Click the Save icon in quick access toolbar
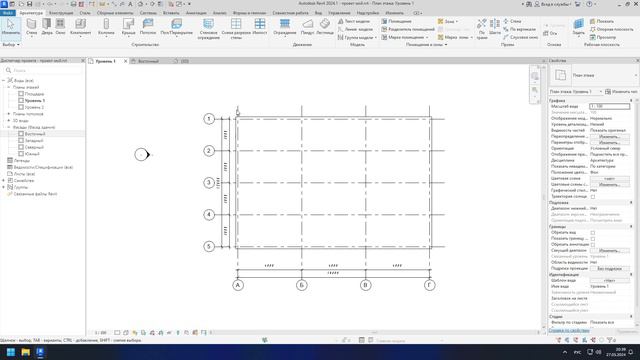Viewport: 640px width, 360px height. (x=29, y=4)
